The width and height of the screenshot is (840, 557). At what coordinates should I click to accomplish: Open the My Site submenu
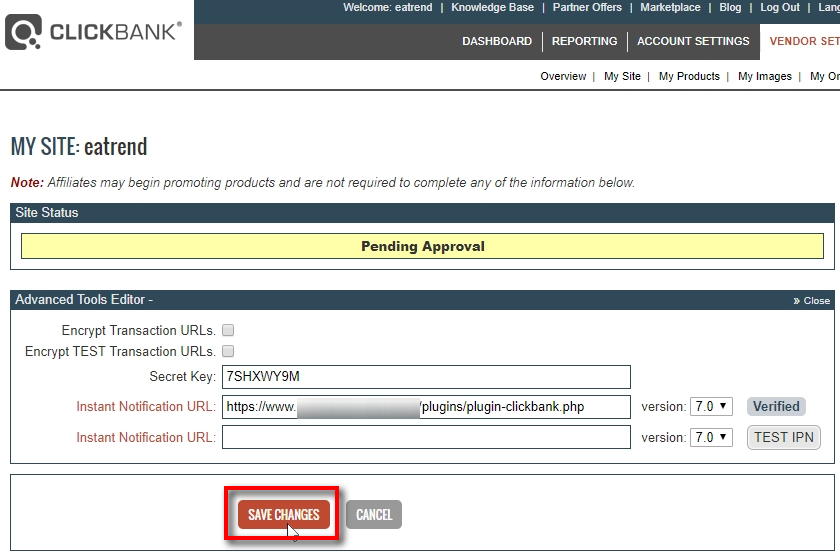click(622, 76)
